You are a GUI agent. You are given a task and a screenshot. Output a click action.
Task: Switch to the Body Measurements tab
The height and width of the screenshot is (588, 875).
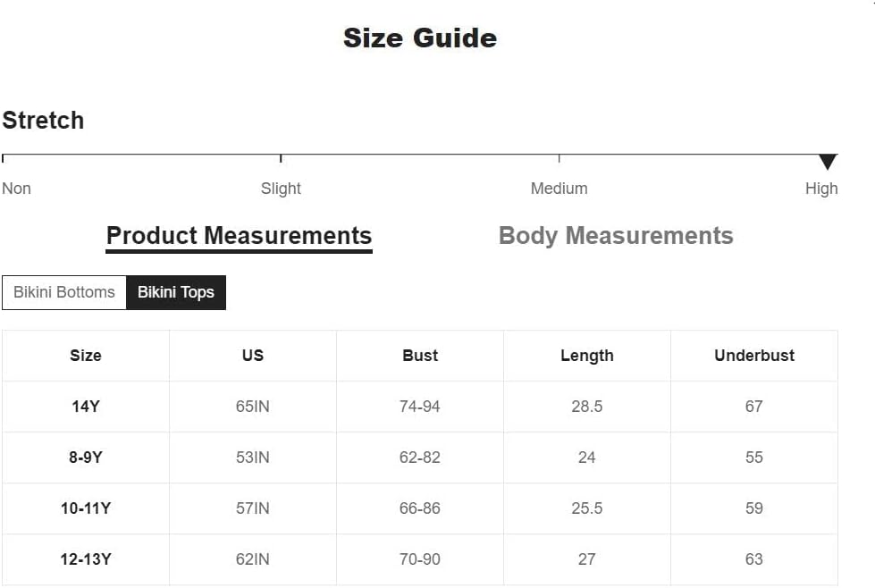tap(616, 236)
